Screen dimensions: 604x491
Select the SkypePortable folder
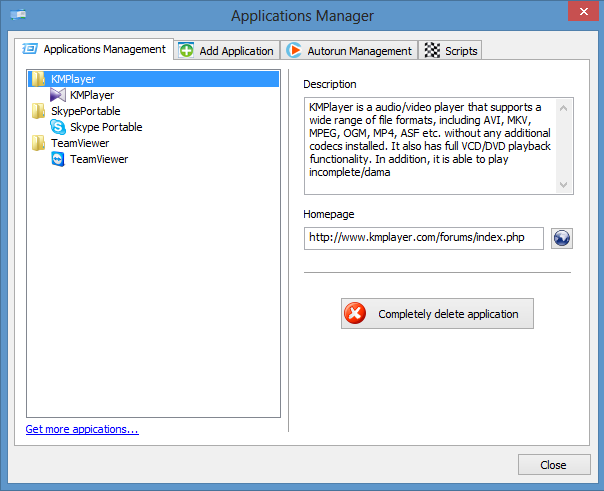click(x=86, y=111)
